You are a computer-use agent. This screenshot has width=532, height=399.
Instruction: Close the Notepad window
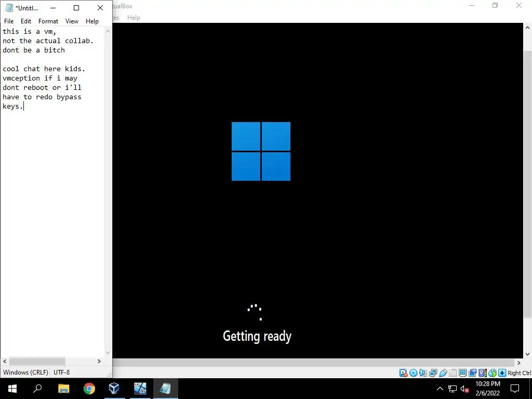click(x=100, y=8)
